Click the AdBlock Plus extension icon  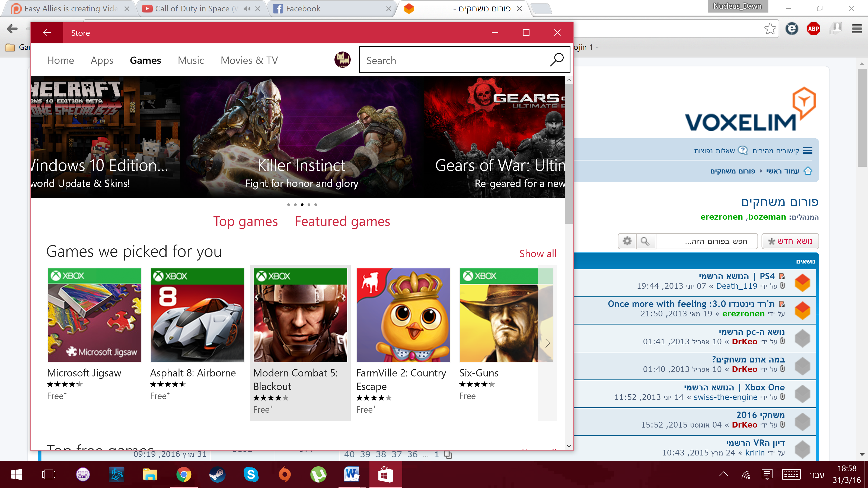pos(813,29)
